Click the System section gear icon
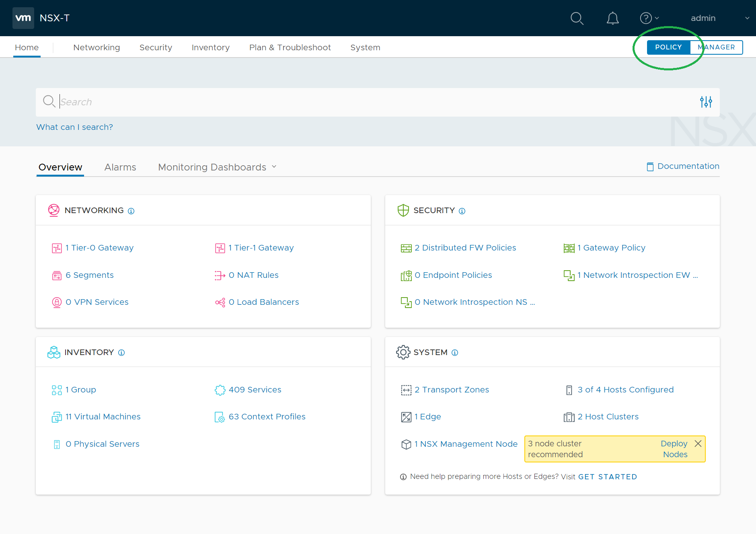 [403, 352]
